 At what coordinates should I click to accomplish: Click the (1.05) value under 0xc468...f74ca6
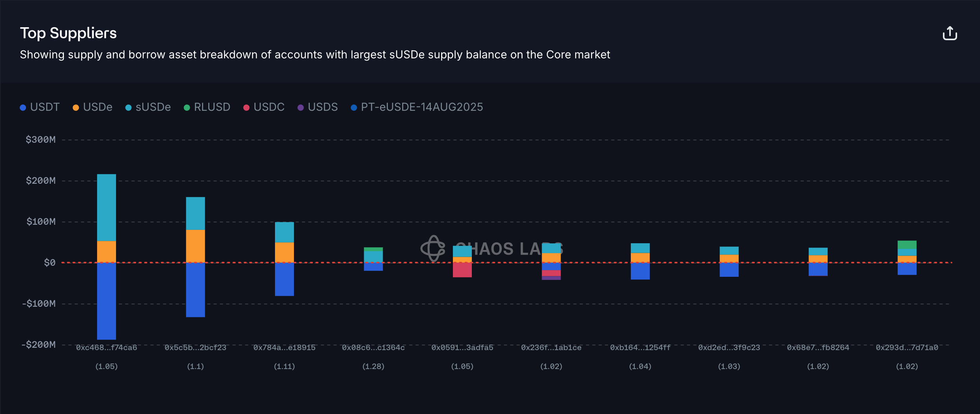(107, 367)
